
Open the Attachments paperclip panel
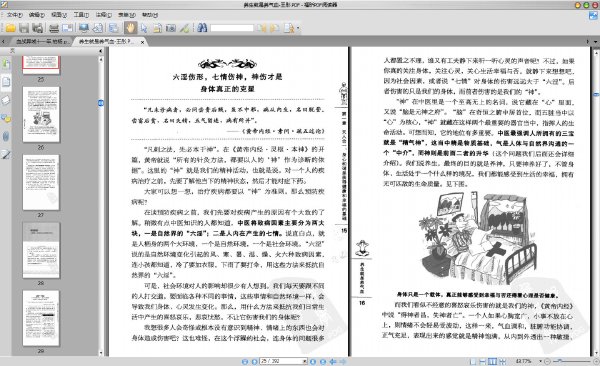click(x=6, y=136)
